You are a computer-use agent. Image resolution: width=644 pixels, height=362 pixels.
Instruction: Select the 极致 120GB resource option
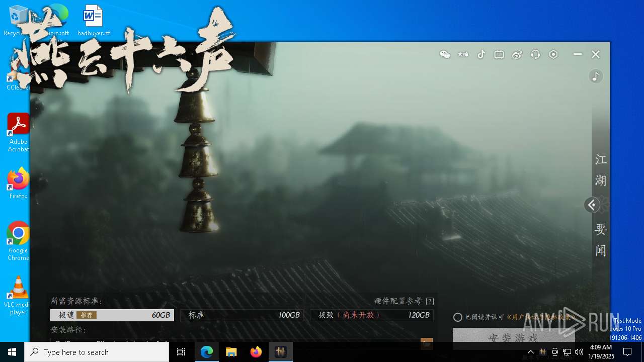tap(372, 315)
